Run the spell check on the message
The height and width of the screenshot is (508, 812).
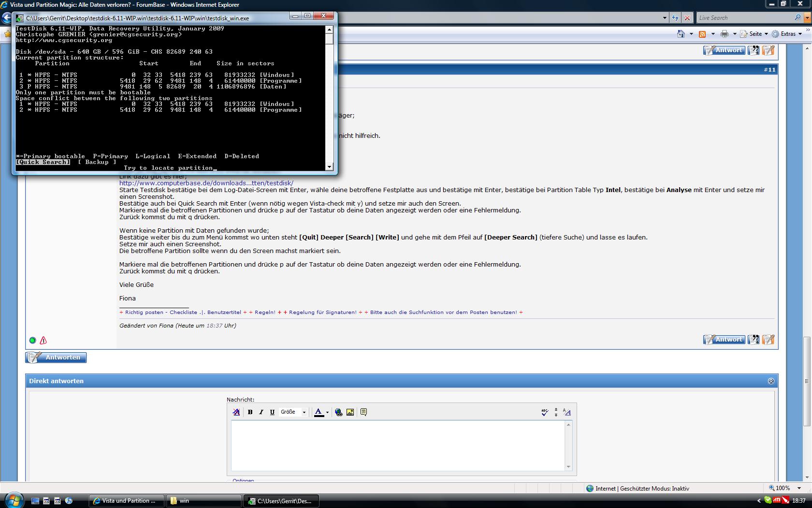[x=545, y=412]
